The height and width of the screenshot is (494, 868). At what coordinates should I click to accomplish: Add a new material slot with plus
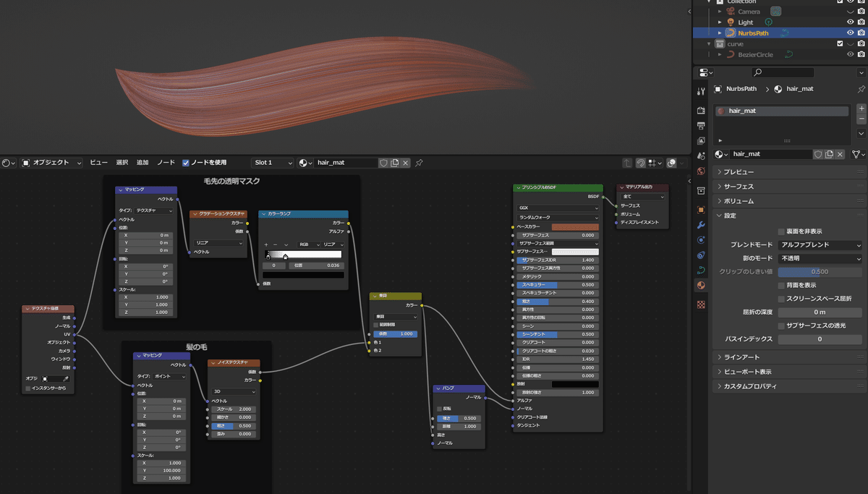point(861,108)
